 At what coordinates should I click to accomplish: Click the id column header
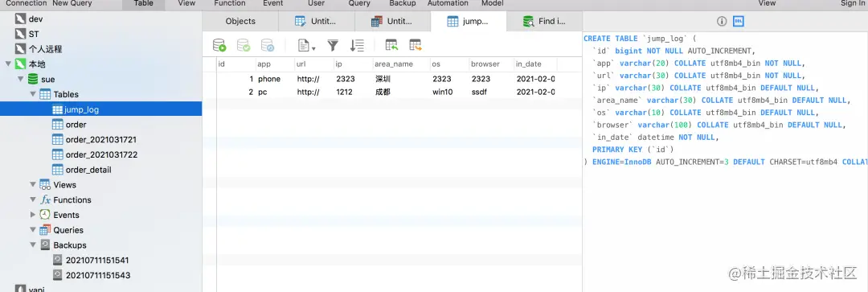coord(236,64)
